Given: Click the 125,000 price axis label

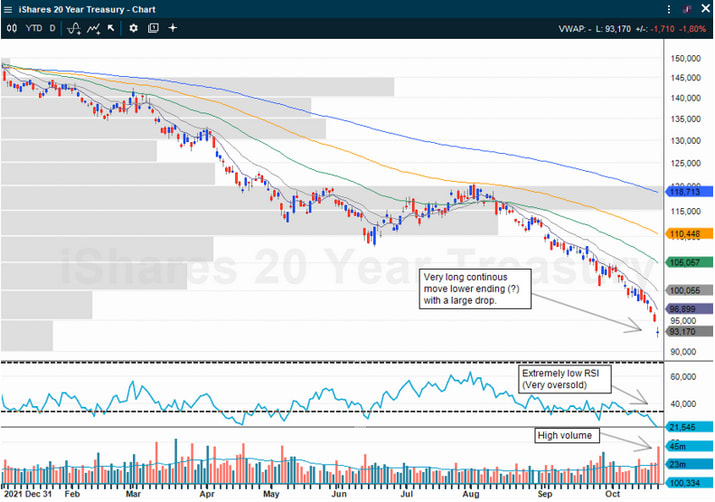Looking at the screenshot, I should (x=685, y=163).
